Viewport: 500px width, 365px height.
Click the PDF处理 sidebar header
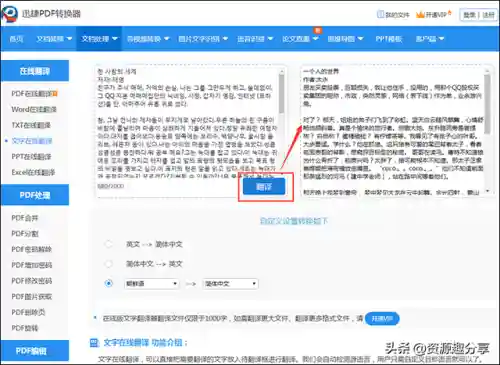[x=35, y=195]
